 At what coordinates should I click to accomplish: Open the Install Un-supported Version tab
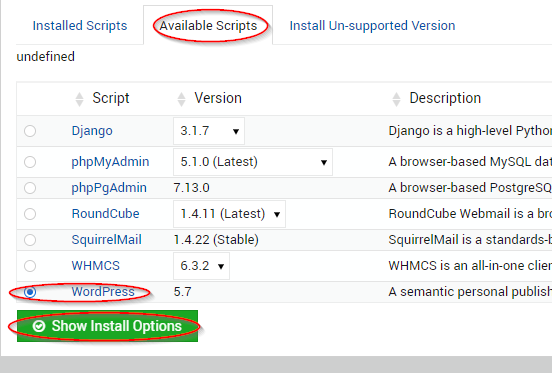(372, 26)
